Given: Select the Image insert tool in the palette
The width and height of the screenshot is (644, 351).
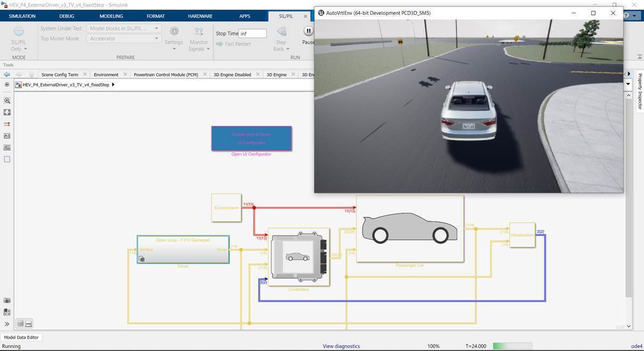Looking at the screenshot, I should point(7,147).
